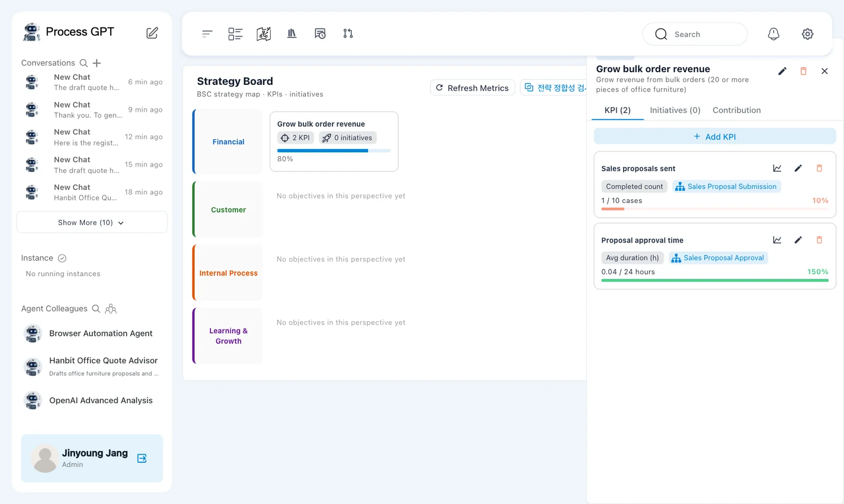
Task: Click the 150% green progress bar
Action: tap(715, 280)
